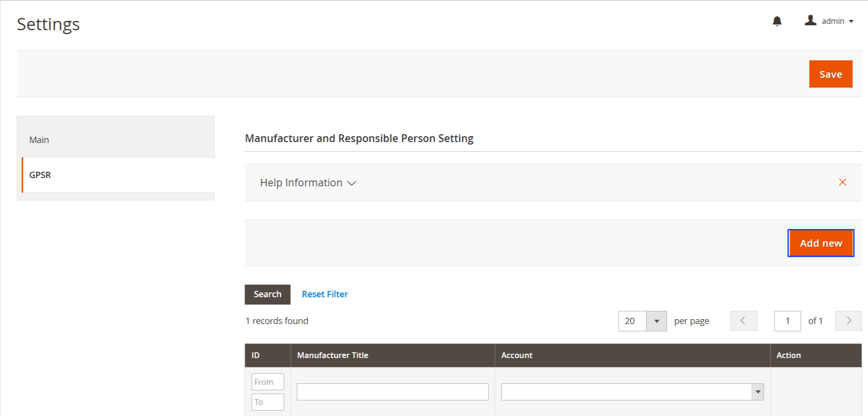Go to the previous page arrow
Image resolution: width=868 pixels, height=416 pixels.
tap(743, 321)
